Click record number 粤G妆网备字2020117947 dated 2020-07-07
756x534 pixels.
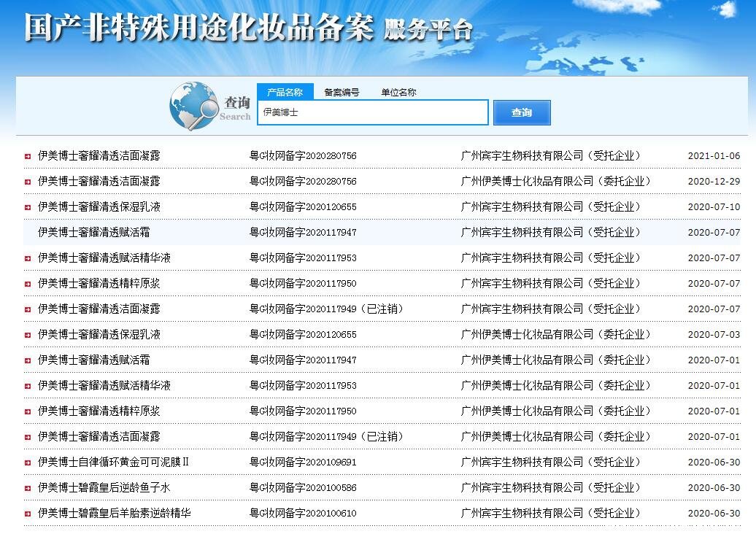click(303, 232)
